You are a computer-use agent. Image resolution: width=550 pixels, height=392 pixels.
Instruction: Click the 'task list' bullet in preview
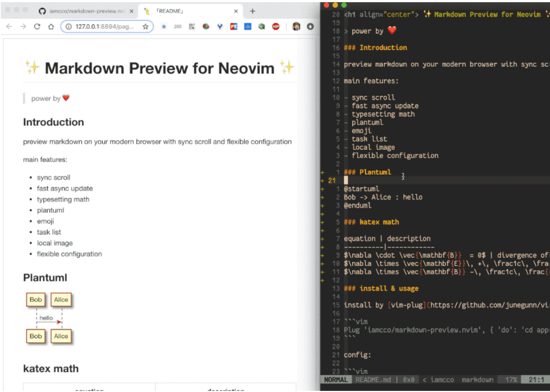tap(49, 232)
